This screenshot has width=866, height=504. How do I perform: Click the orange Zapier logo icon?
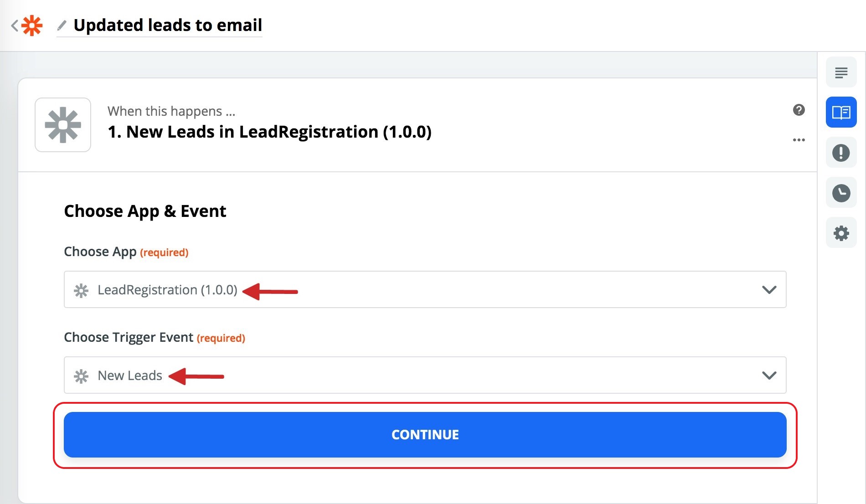coord(32,26)
